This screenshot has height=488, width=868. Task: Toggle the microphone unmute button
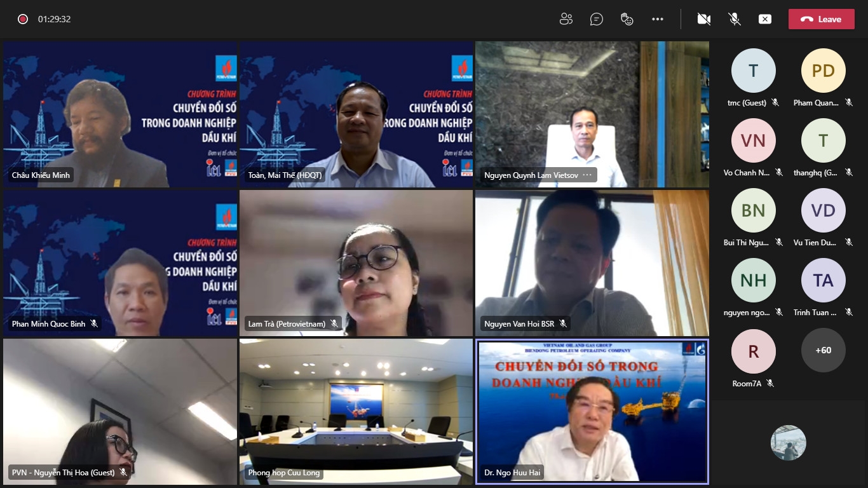pos(735,19)
